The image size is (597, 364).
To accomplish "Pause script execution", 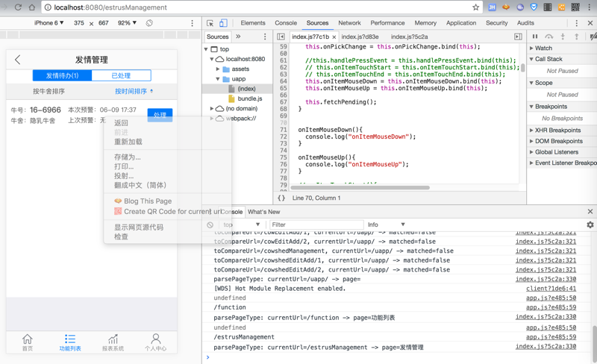I will point(535,37).
